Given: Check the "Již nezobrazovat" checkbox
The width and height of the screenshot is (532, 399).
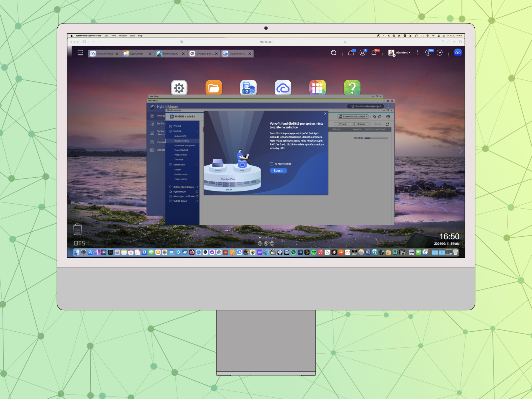Looking at the screenshot, I should tap(271, 164).
